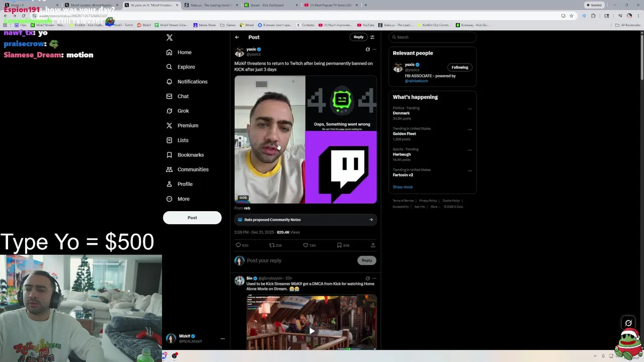Open reply filter settings icon in the header
644x362 pixels.
click(372, 37)
